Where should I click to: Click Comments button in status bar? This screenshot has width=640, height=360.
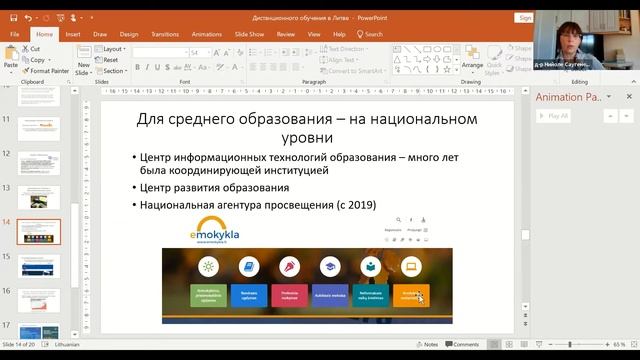(x=462, y=344)
